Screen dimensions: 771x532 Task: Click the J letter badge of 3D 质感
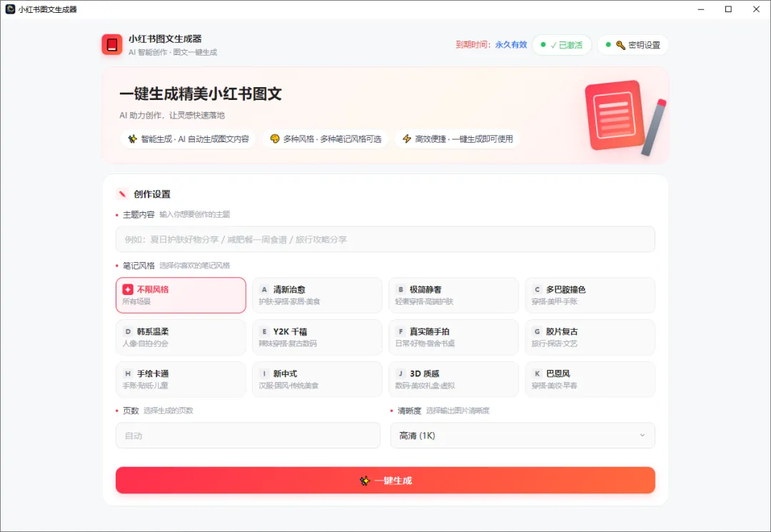tap(400, 373)
